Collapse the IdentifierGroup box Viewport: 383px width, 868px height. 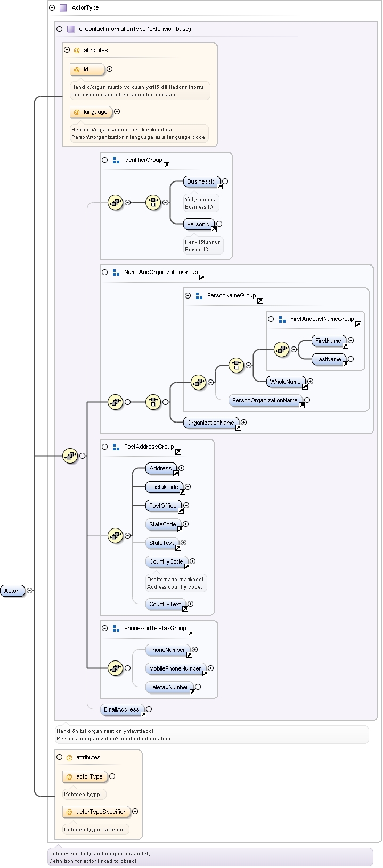104,160
